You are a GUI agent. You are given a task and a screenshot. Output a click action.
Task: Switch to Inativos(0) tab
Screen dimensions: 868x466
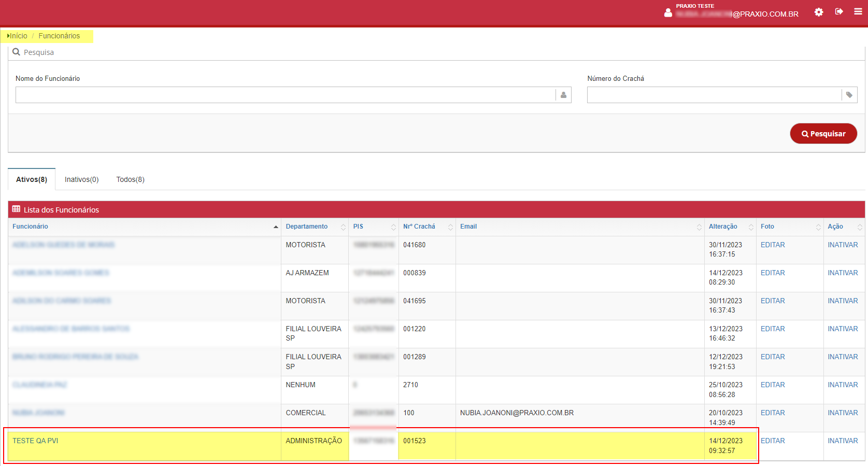81,179
